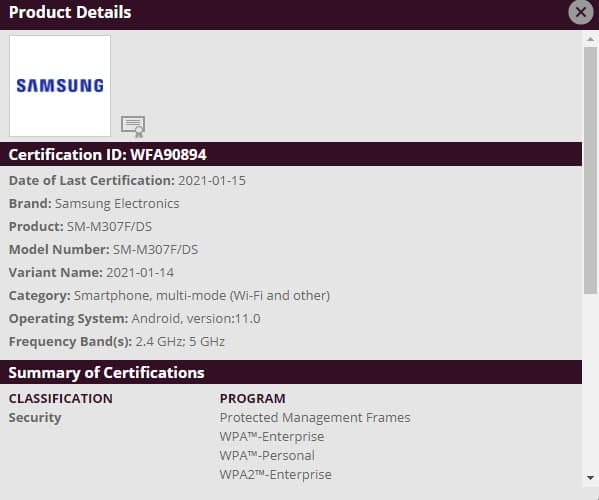Click Protected Management Frames program entry
This screenshot has height=500, width=599.
[x=315, y=417]
